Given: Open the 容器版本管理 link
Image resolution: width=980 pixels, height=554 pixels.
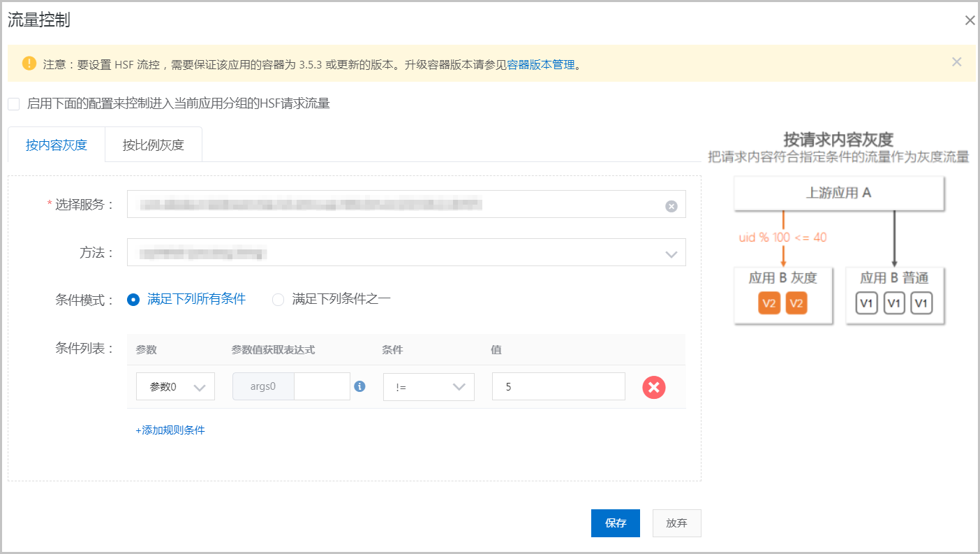Looking at the screenshot, I should [x=541, y=65].
